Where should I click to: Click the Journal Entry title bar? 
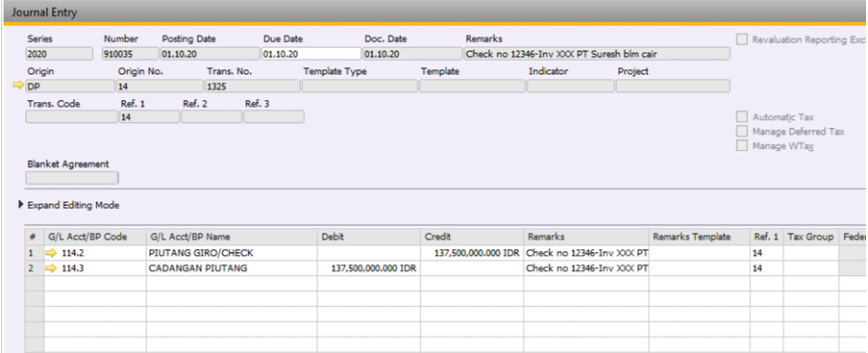click(x=435, y=13)
